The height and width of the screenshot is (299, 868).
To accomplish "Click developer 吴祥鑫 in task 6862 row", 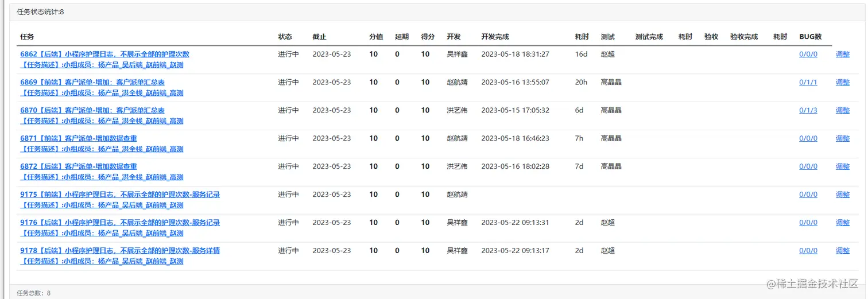I will 457,55.
